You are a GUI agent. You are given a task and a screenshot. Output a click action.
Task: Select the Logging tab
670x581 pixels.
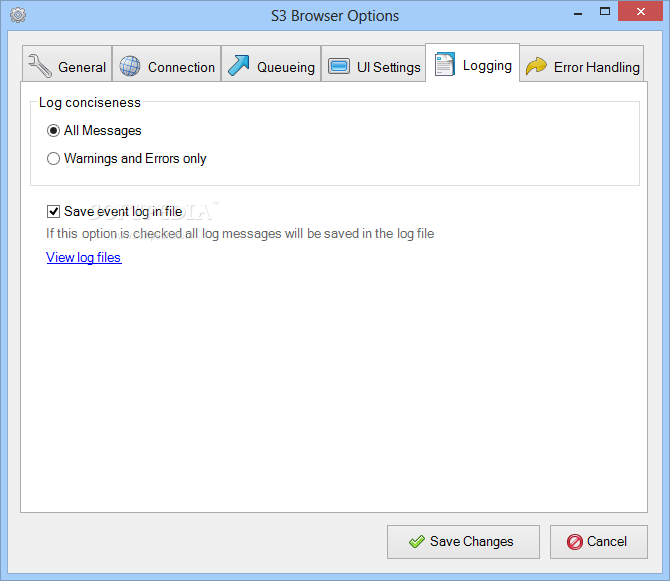pyautogui.click(x=473, y=62)
